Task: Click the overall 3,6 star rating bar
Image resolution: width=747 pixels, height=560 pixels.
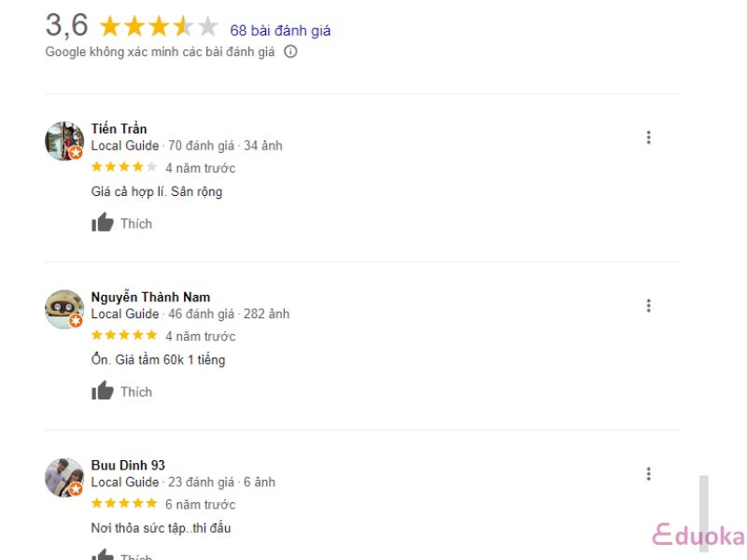Action: point(158,26)
